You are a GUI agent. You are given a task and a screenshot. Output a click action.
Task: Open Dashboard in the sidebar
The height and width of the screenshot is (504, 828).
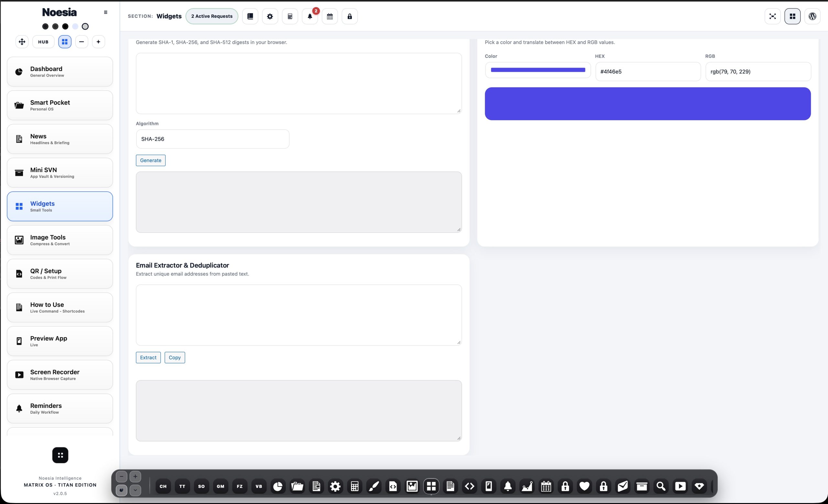tap(60, 71)
